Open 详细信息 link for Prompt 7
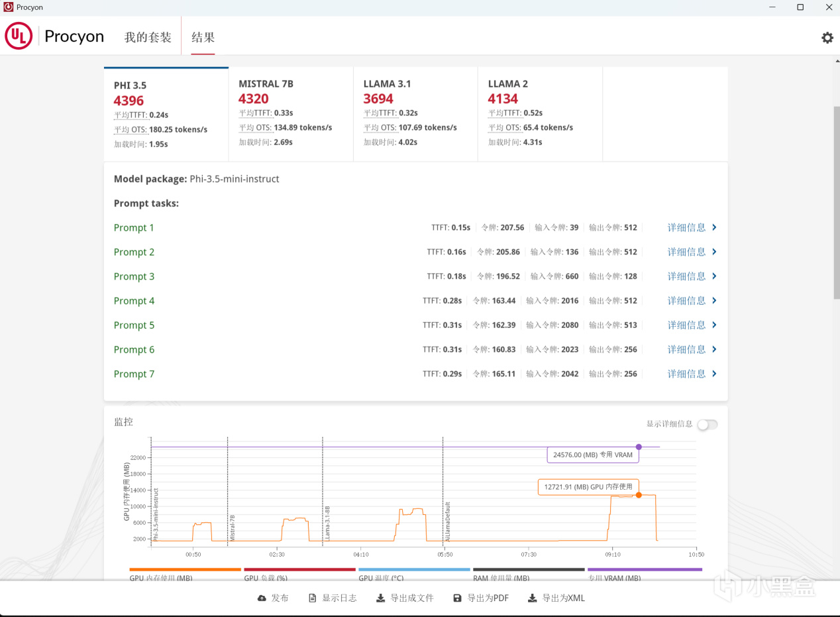840x617 pixels. coord(687,374)
